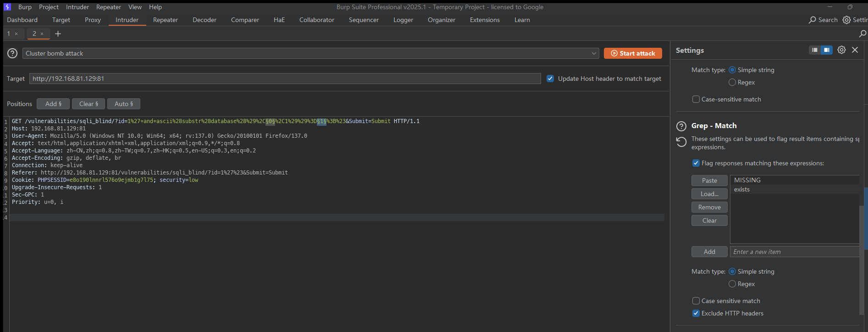Click Add next to new item field

pos(709,252)
